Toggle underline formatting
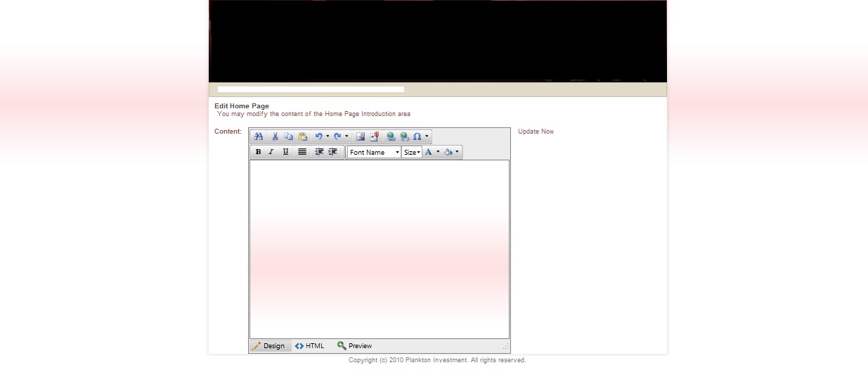 point(285,152)
